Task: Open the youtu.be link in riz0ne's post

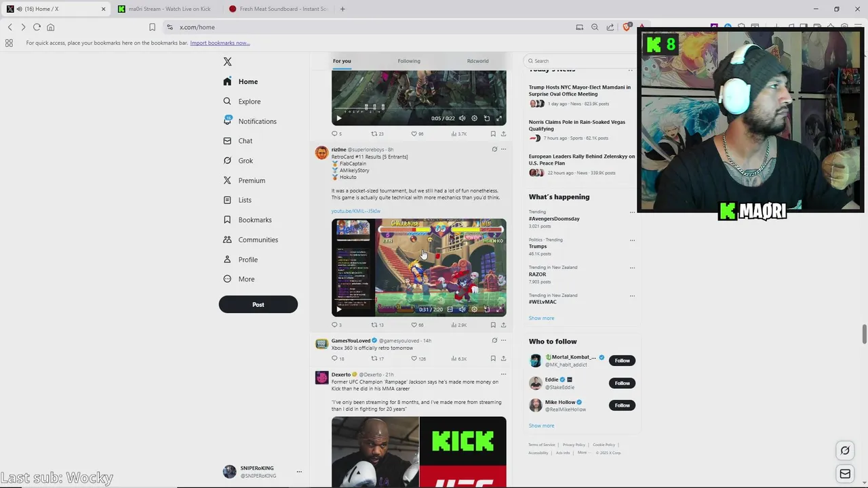Action: click(356, 211)
